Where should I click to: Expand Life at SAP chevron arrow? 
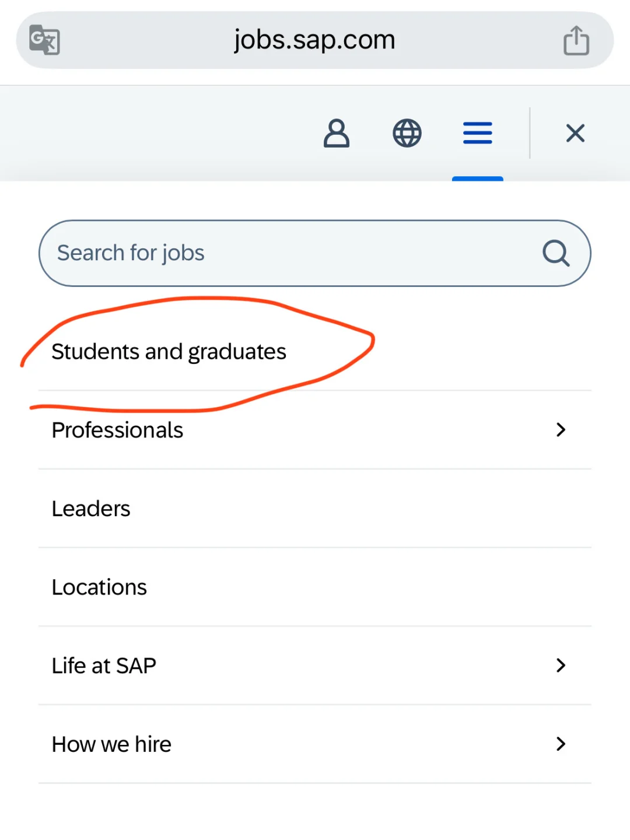[561, 666]
